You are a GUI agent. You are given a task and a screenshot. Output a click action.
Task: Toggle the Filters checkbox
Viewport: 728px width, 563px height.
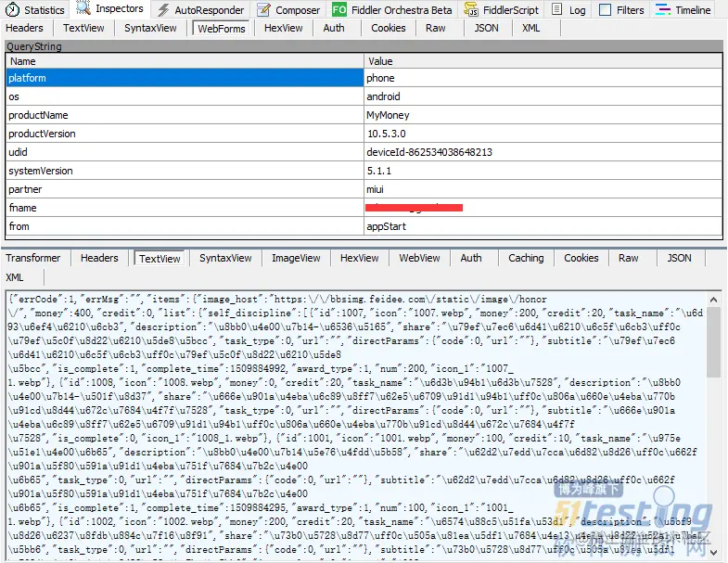point(605,10)
